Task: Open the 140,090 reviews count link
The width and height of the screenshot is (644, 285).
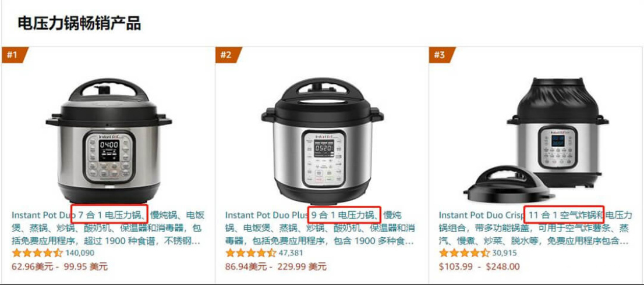Action: pos(80,254)
